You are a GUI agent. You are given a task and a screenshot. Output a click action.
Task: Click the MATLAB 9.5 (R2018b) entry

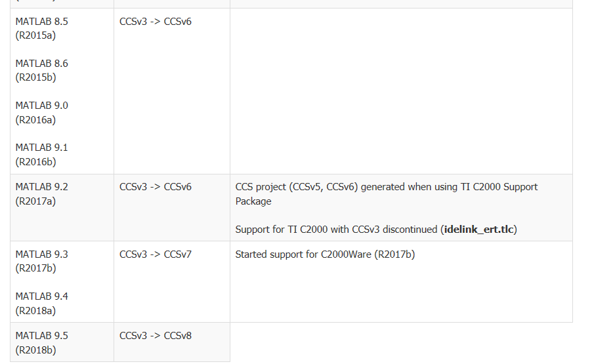pyautogui.click(x=41, y=342)
